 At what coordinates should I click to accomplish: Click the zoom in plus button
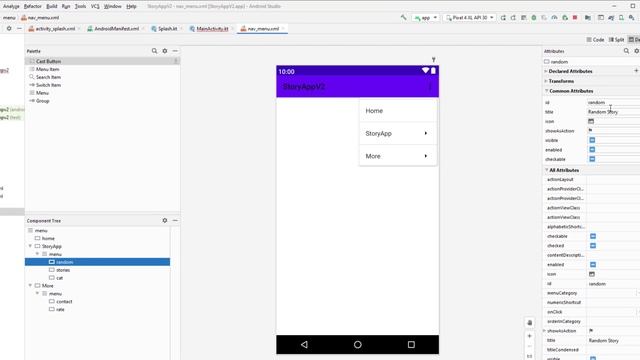click(529, 336)
